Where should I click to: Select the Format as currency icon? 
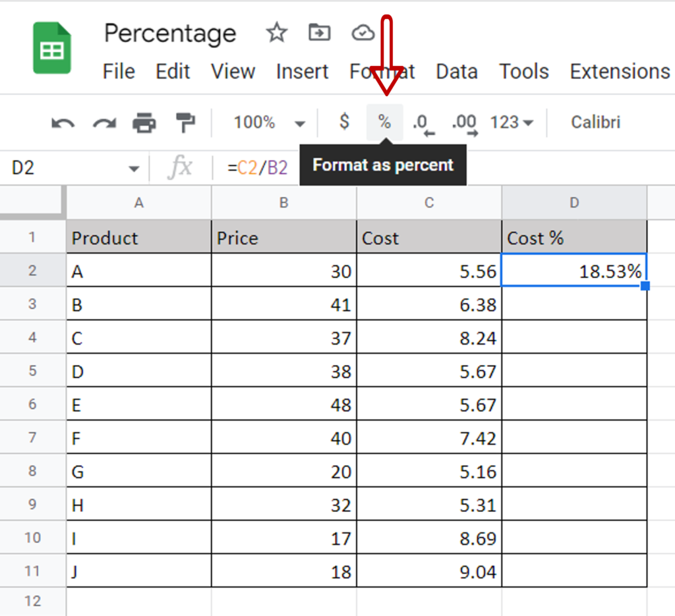(343, 122)
